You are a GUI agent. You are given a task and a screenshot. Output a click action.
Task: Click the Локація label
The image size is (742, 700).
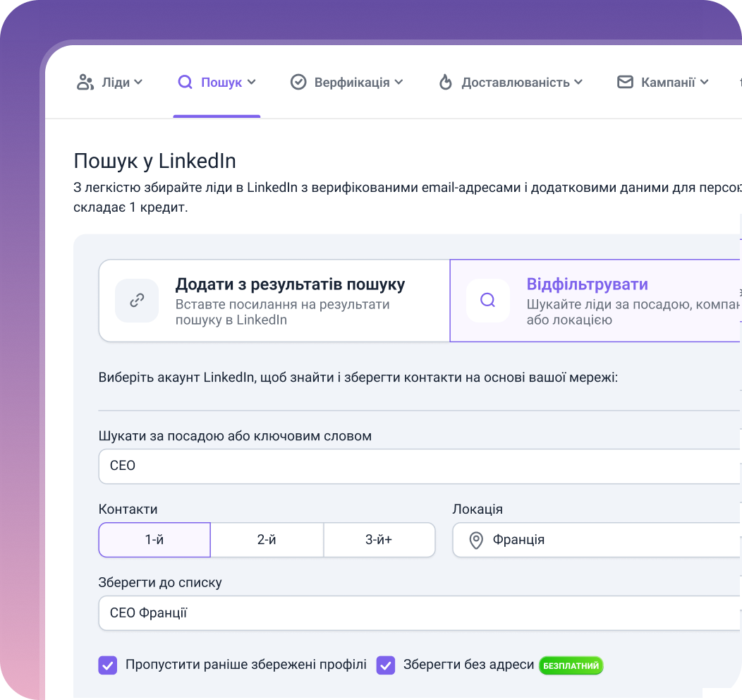(x=478, y=509)
